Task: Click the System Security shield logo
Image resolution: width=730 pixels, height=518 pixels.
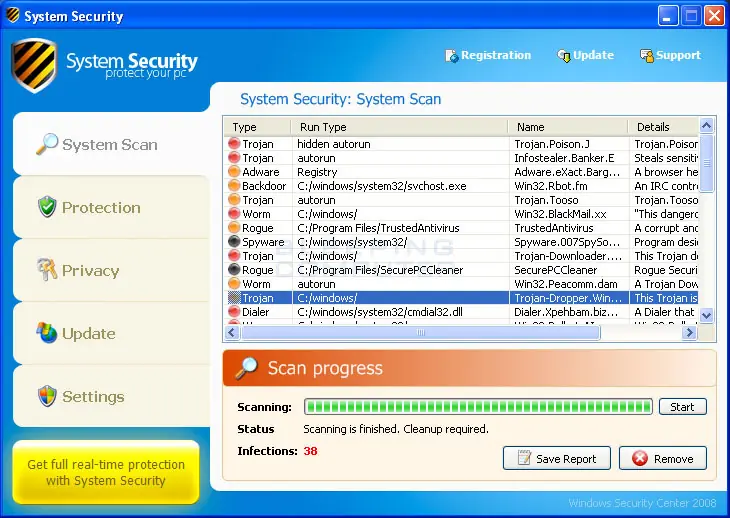Action: click(x=34, y=65)
